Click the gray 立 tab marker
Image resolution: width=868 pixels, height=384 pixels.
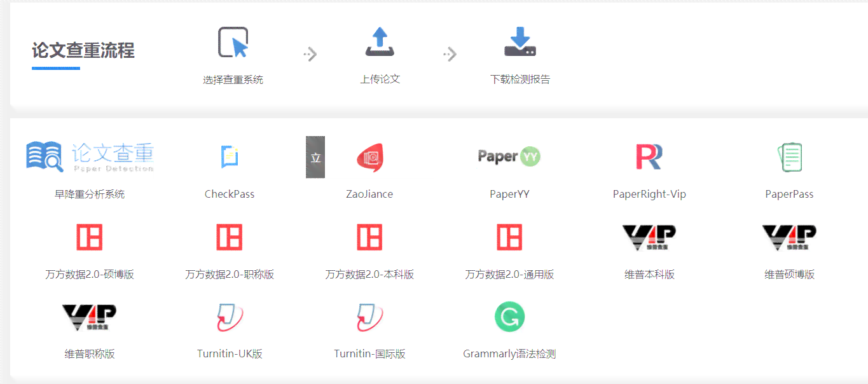(315, 157)
